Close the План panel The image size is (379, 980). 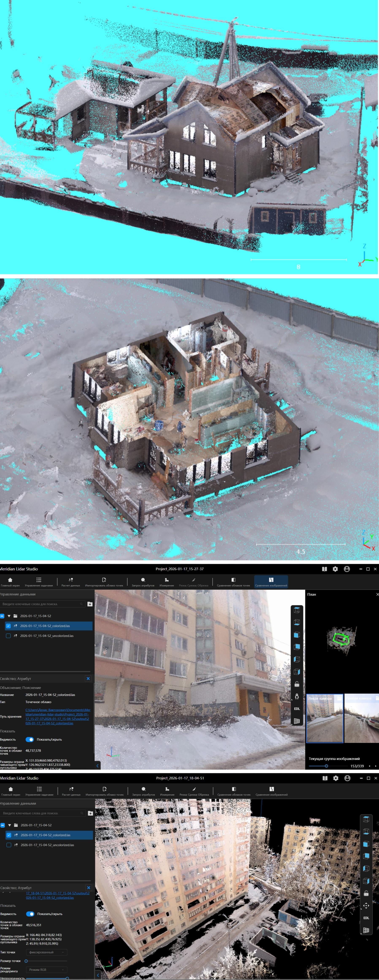(x=377, y=594)
